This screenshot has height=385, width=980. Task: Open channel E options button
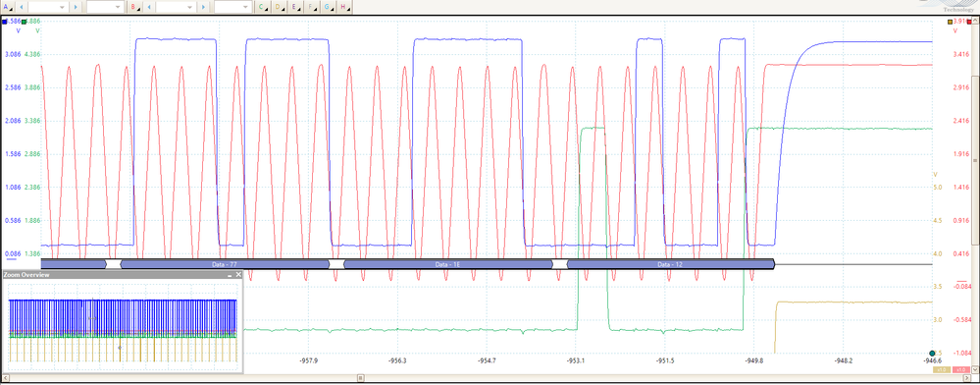pyautogui.click(x=295, y=7)
